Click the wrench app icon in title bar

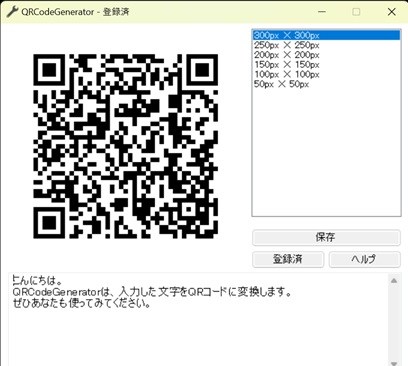pos(12,12)
